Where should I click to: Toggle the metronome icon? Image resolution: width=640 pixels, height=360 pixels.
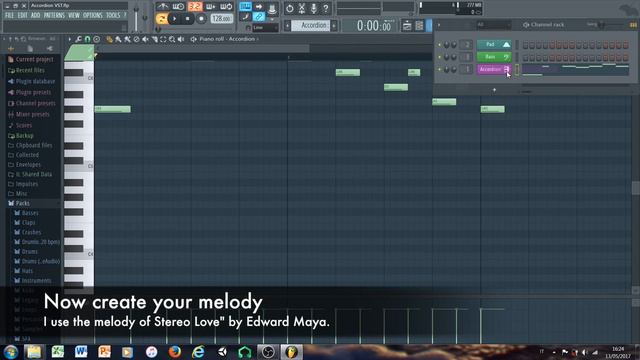163,7
